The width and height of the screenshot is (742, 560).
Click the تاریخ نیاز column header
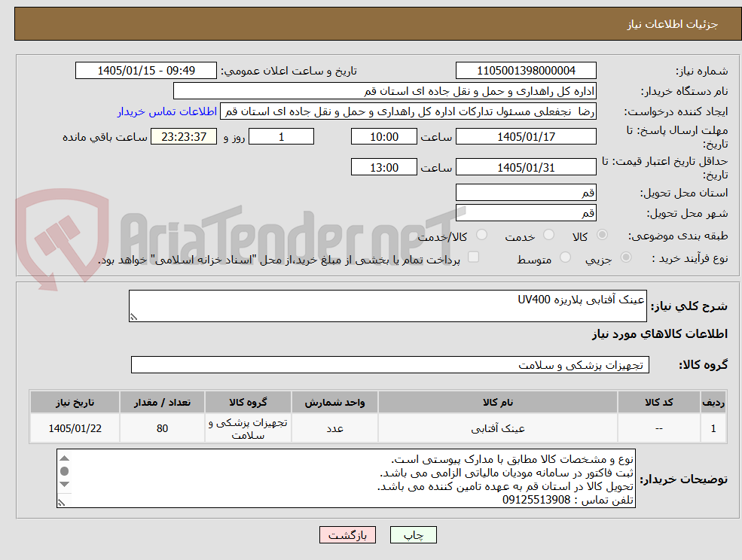(x=75, y=402)
